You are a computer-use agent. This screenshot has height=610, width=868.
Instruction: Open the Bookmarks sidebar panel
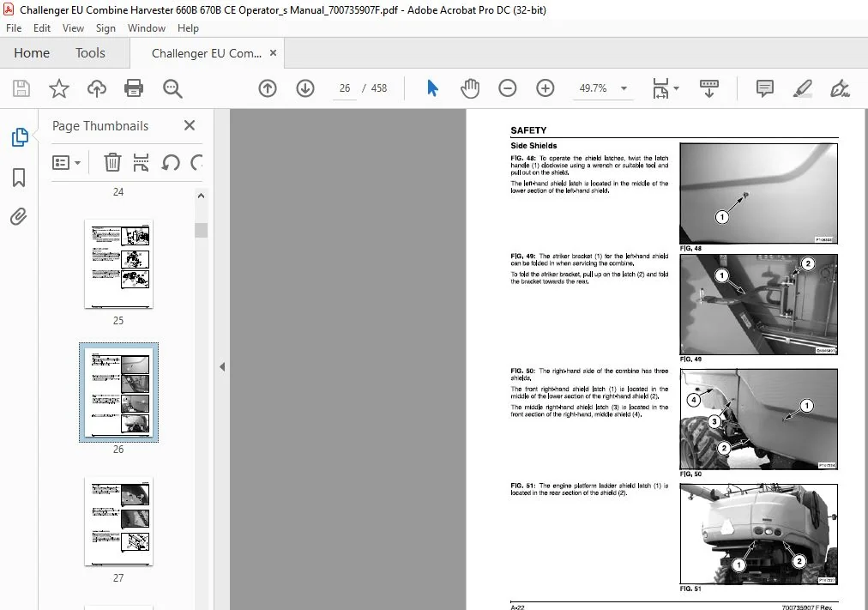click(x=19, y=178)
